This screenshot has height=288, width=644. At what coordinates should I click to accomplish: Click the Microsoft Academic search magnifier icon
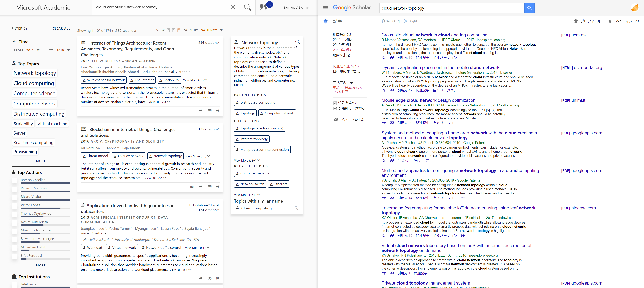247,7
